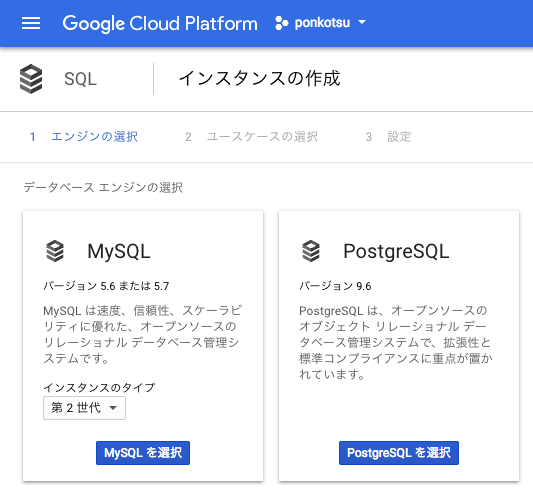The height and width of the screenshot is (494, 533).
Task: Click the バージョン 9.6 text
Action: click(335, 286)
